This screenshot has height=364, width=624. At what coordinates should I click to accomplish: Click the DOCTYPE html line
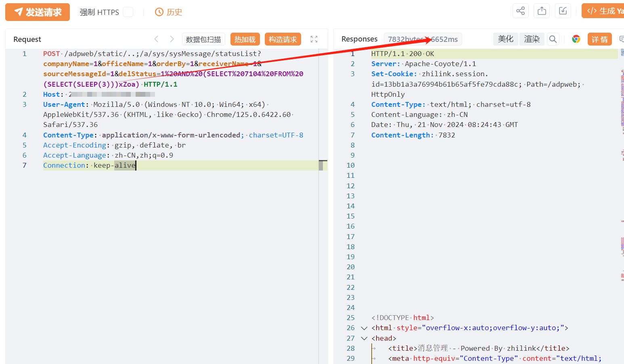tap(403, 318)
